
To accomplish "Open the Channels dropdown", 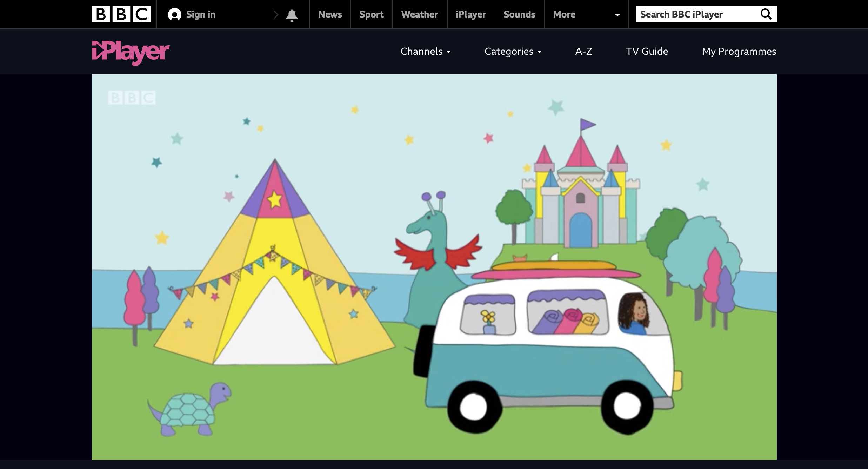I will click(425, 52).
